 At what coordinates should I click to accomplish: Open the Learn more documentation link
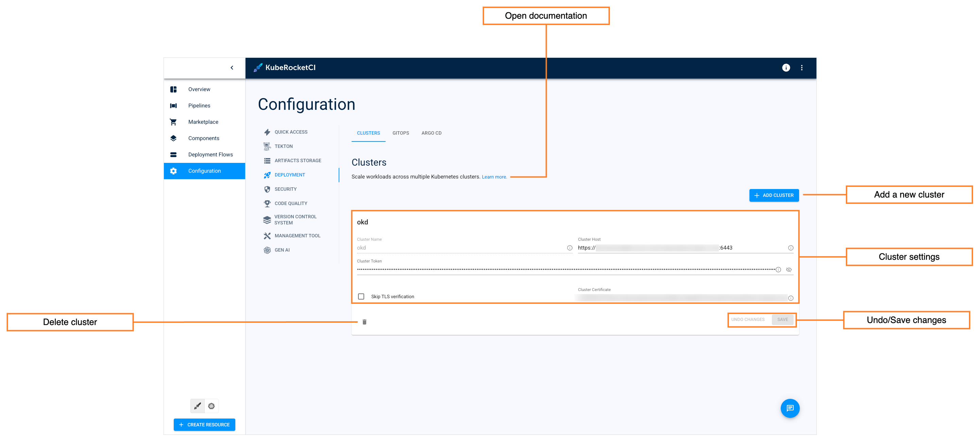pyautogui.click(x=494, y=176)
